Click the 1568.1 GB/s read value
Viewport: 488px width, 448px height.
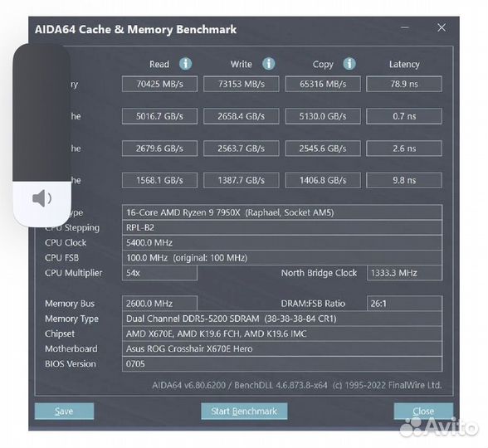(159, 181)
